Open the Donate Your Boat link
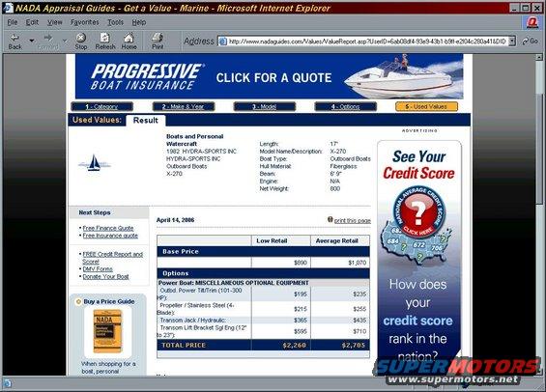The image size is (546, 392). [105, 277]
